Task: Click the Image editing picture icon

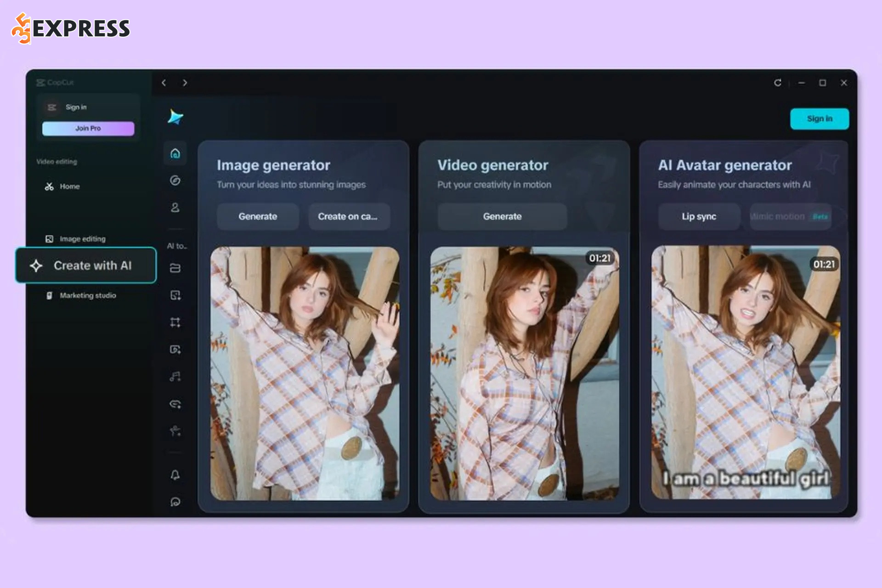Action: click(x=49, y=239)
